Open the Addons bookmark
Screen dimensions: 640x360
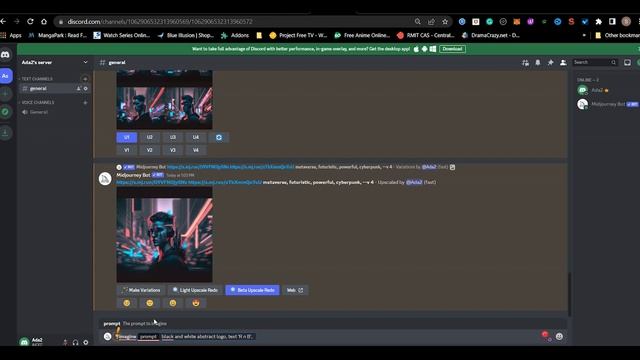235,36
